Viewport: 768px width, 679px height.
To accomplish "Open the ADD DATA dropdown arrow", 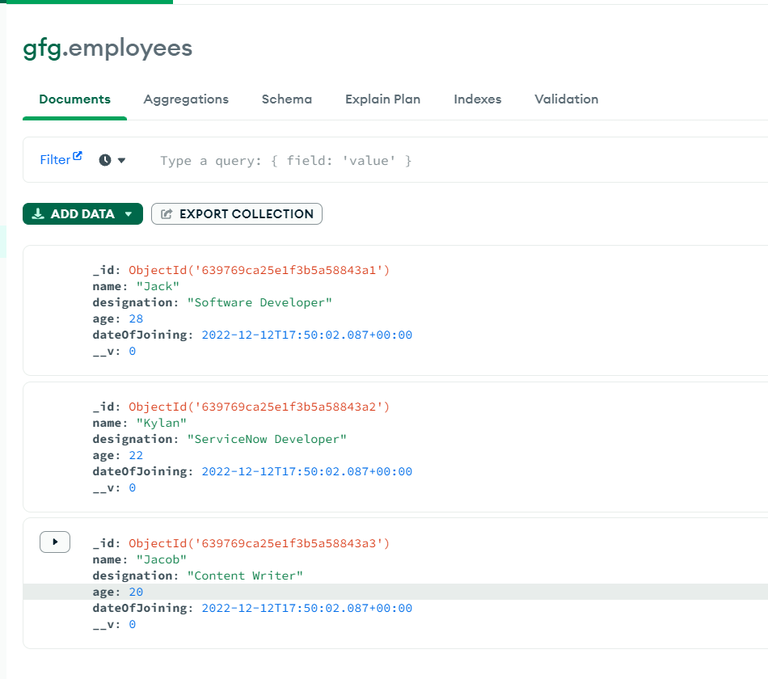I will 128,214.
